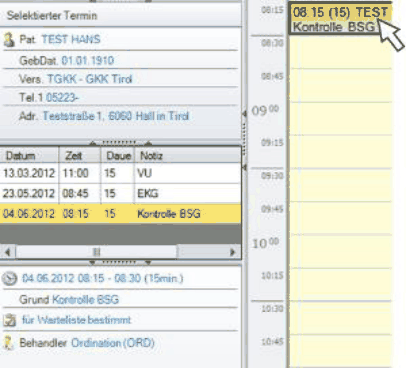Image resolution: width=406 pixels, height=368 pixels.
Task: Click the waiting list icon
Action: 9,320
